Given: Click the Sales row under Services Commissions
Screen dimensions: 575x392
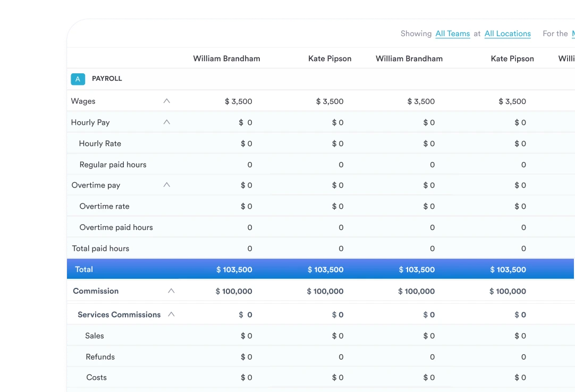Looking at the screenshot, I should pos(95,336).
